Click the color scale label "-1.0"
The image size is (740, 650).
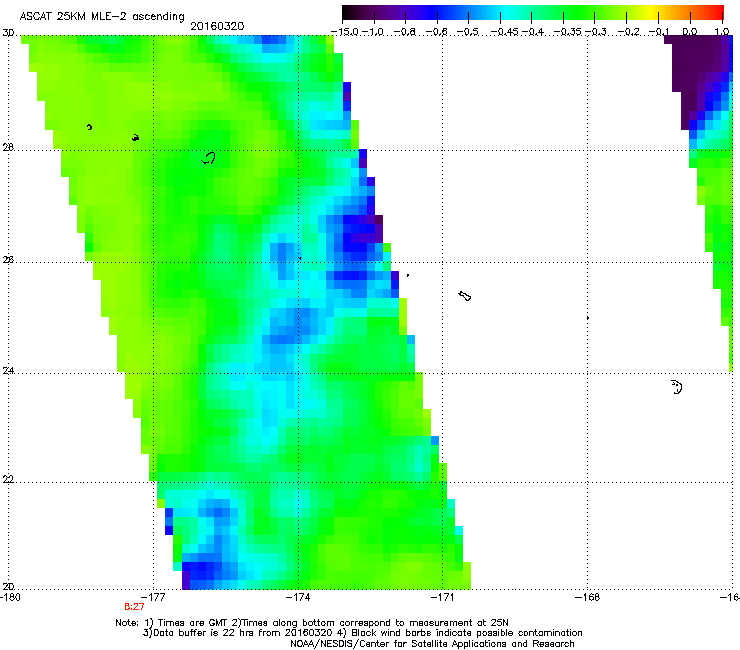point(374,32)
